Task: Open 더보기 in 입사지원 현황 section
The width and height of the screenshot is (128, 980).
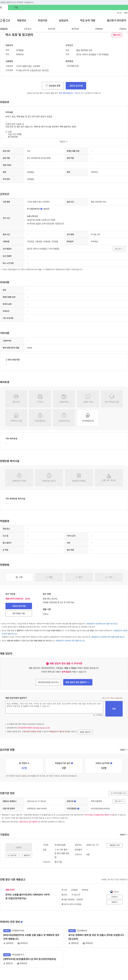Action: pos(123,750)
